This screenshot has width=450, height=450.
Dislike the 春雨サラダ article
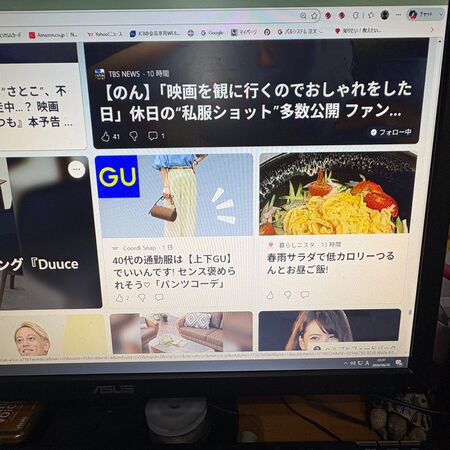288,295
